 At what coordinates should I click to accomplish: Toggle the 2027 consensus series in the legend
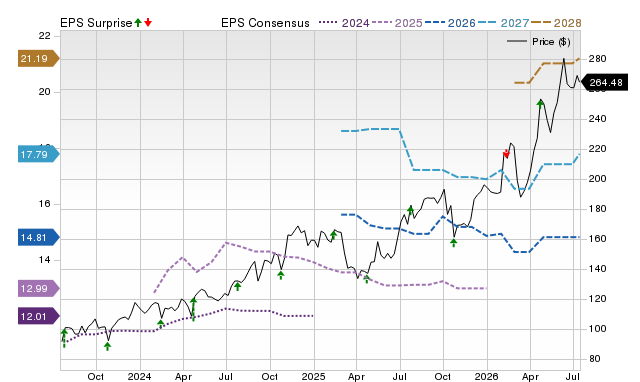504,23
